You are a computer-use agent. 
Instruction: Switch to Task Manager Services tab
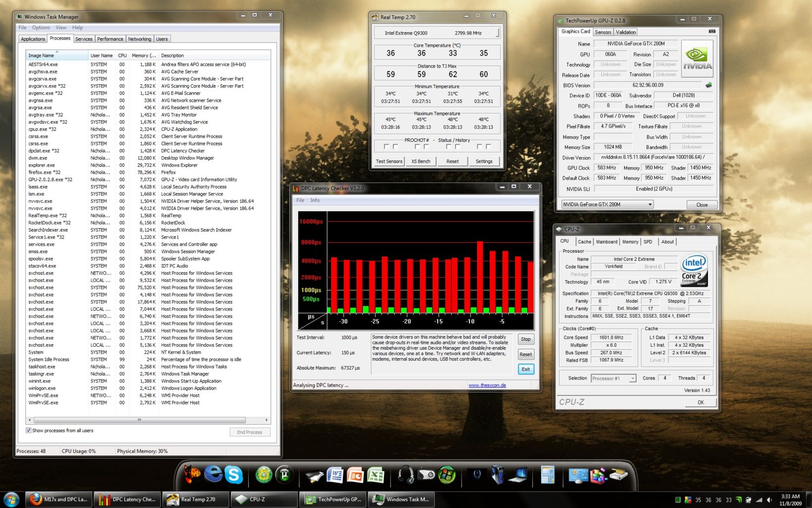(84, 39)
